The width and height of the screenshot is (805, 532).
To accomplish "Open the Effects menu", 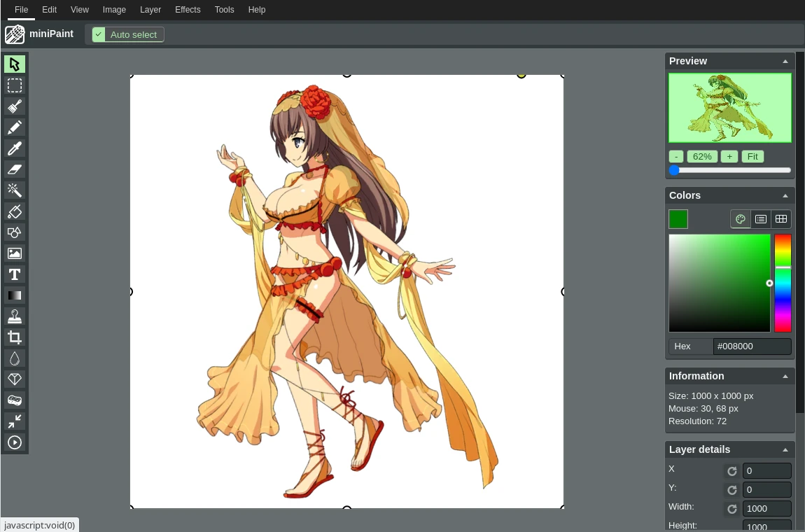I will coord(188,10).
